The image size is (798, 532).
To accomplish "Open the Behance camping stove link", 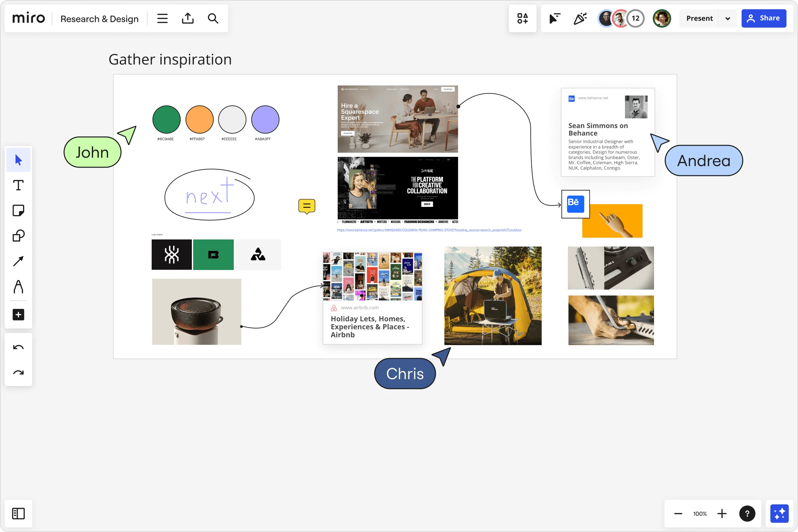I will 429,230.
